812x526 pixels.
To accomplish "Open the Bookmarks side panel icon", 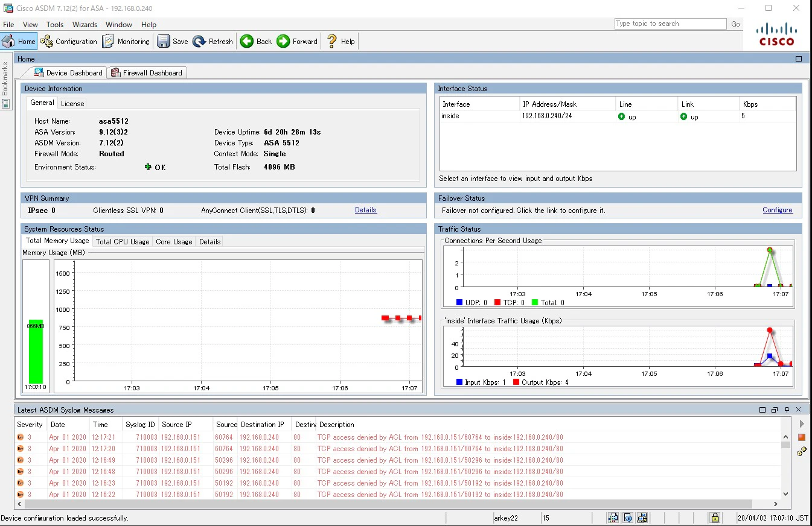I will pyautogui.click(x=6, y=104).
